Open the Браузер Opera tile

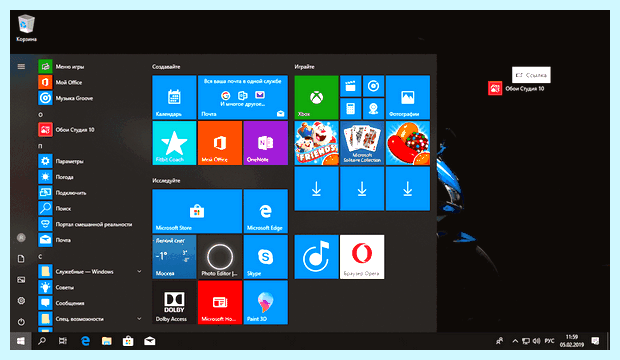pyautogui.click(x=362, y=257)
